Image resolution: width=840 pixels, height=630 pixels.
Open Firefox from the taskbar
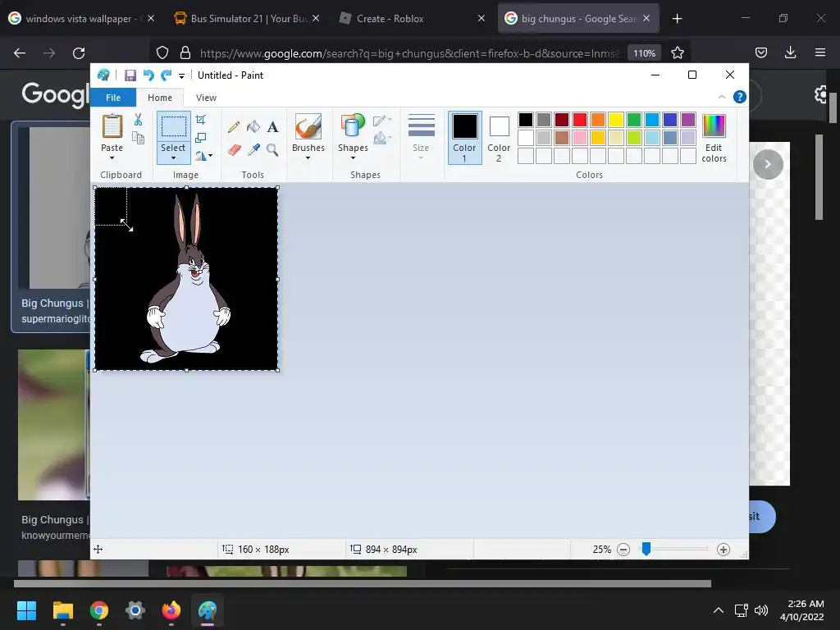[x=171, y=610]
